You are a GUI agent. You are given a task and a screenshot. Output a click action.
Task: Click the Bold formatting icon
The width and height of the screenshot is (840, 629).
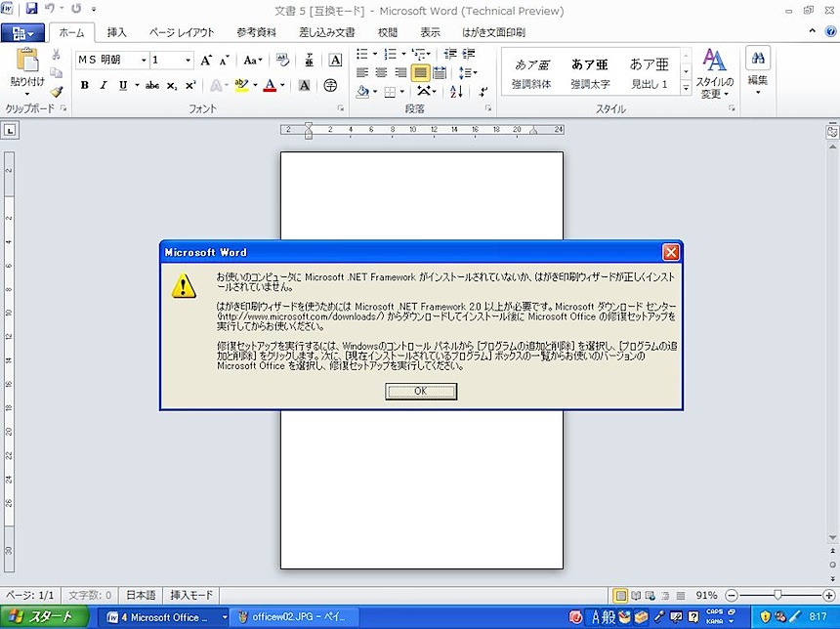pos(85,86)
